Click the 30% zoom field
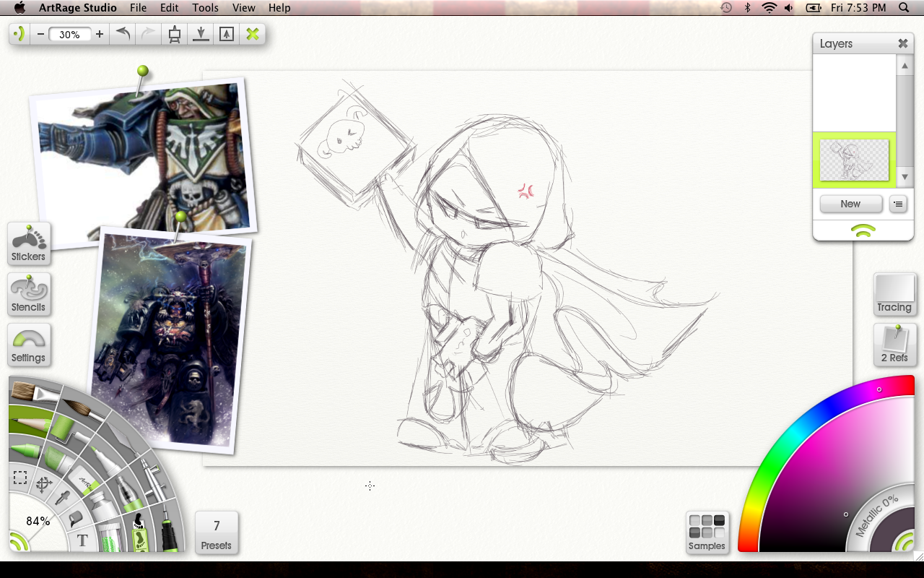The width and height of the screenshot is (924, 578). point(70,34)
